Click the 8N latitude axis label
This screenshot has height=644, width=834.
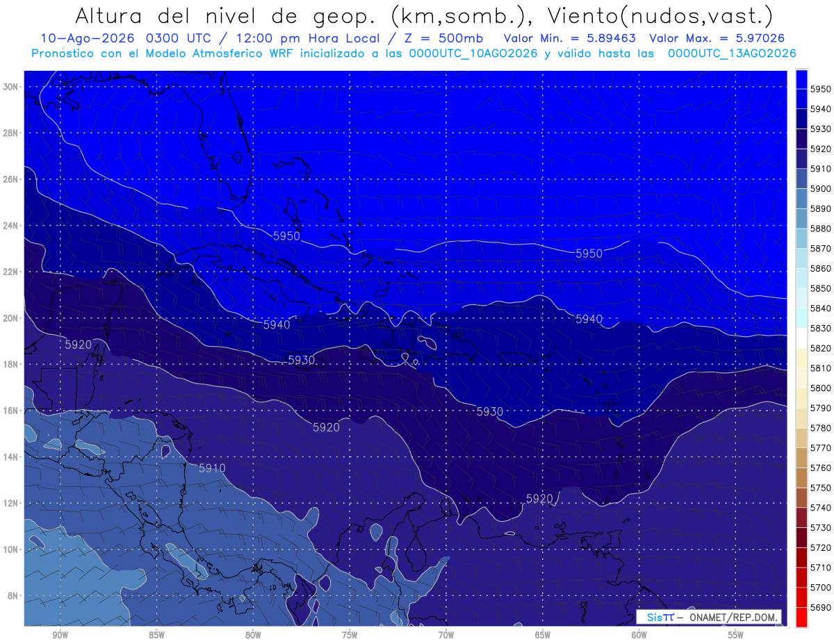point(14,596)
